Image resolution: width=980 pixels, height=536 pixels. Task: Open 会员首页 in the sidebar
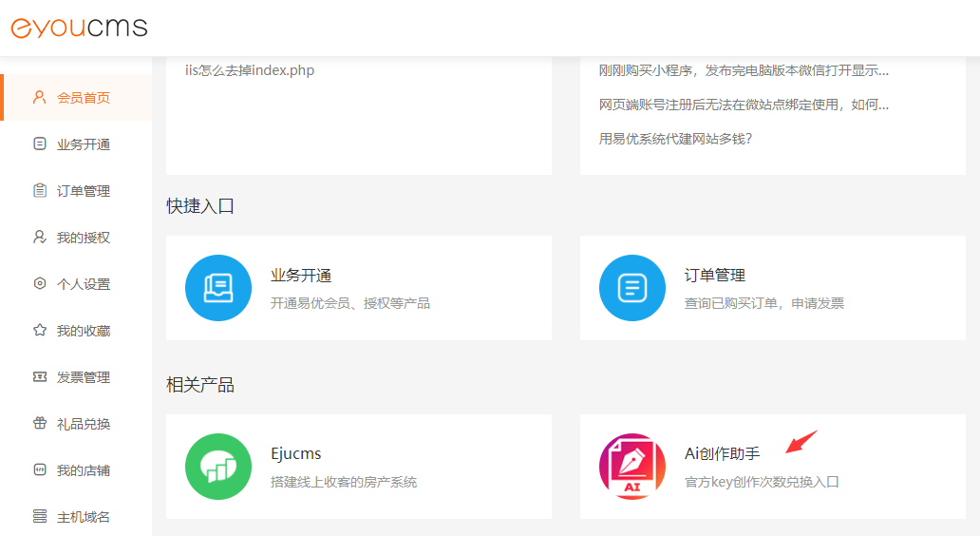[76, 98]
